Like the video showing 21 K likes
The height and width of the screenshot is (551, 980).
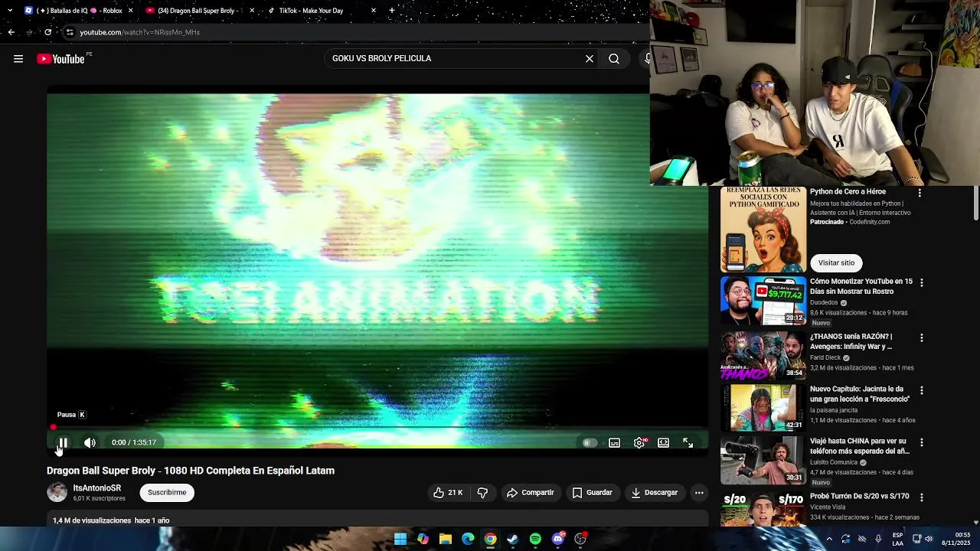tap(448, 493)
